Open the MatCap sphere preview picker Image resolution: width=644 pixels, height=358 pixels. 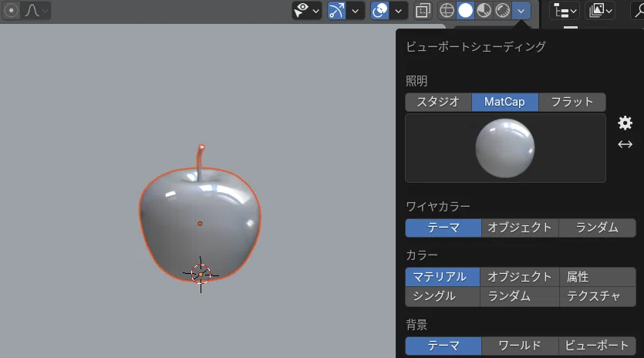[505, 148]
